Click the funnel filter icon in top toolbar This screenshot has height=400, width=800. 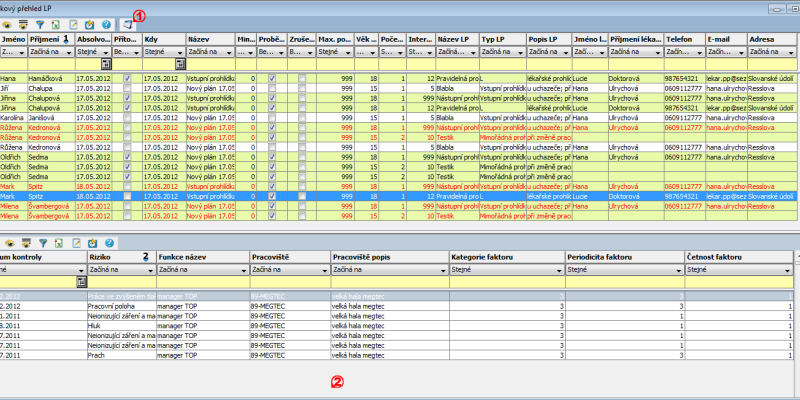(x=39, y=23)
